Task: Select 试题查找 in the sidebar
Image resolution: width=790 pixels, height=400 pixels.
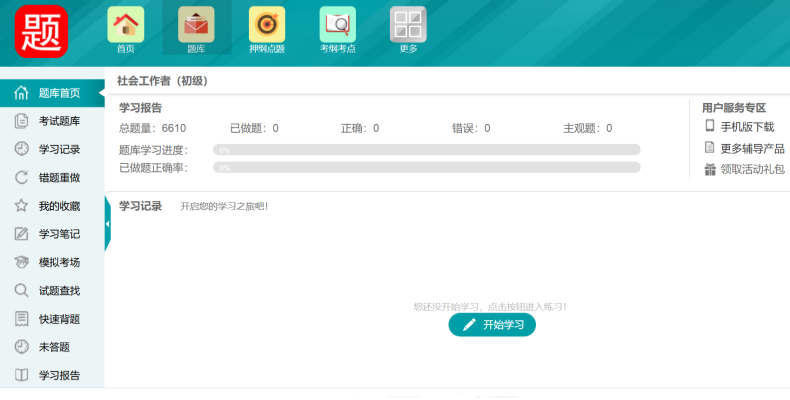Action: (x=52, y=290)
